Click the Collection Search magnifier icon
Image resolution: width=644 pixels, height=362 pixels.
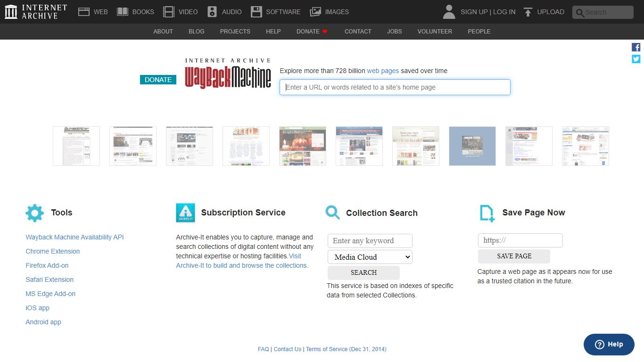coord(332,212)
